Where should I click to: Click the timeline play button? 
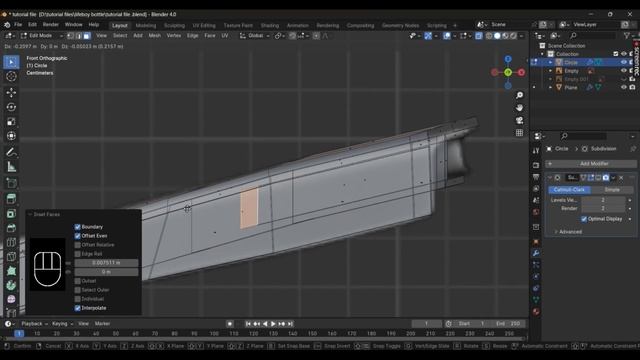point(273,324)
